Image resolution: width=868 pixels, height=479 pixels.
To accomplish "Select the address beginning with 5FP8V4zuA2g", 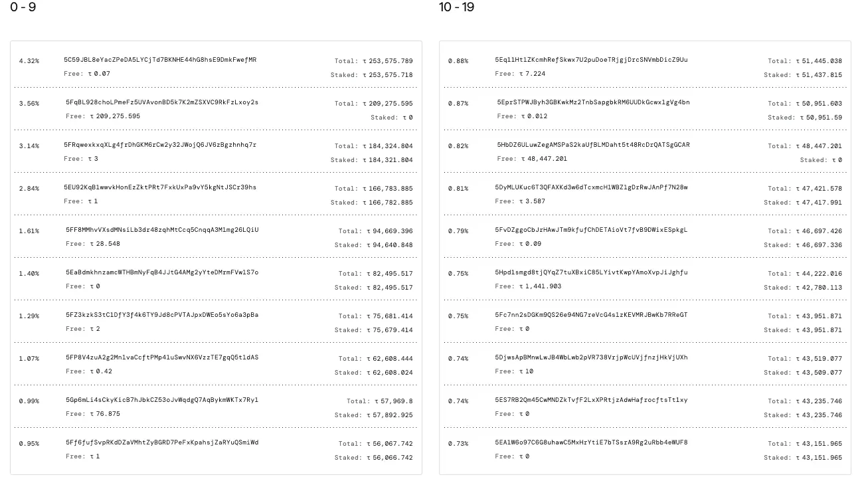I will tap(162, 358).
